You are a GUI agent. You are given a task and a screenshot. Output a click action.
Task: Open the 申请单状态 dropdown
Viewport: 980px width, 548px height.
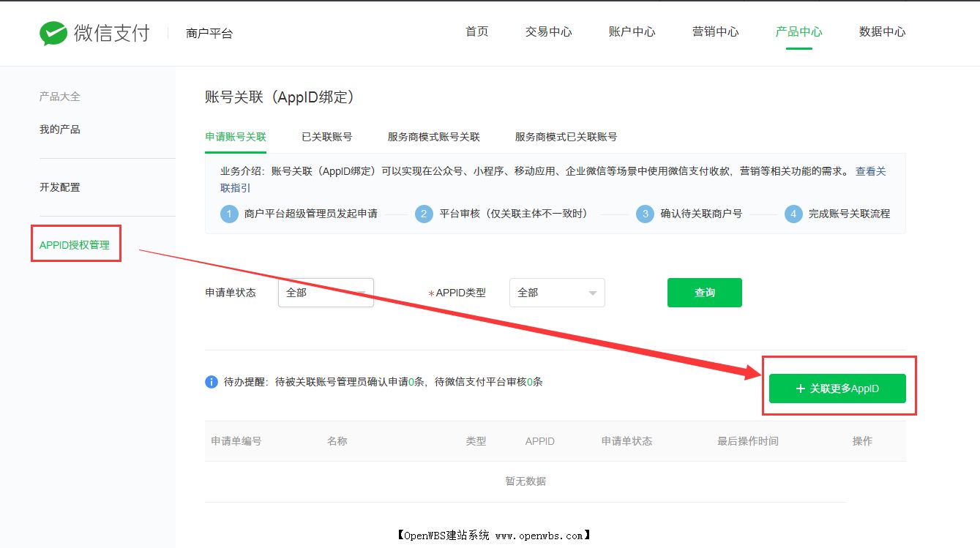coord(326,292)
